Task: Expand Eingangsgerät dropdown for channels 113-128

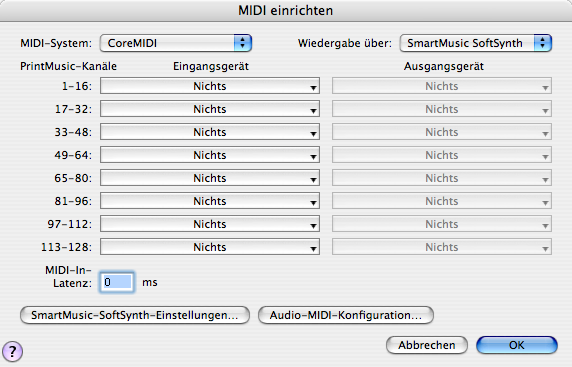Action: coord(210,247)
